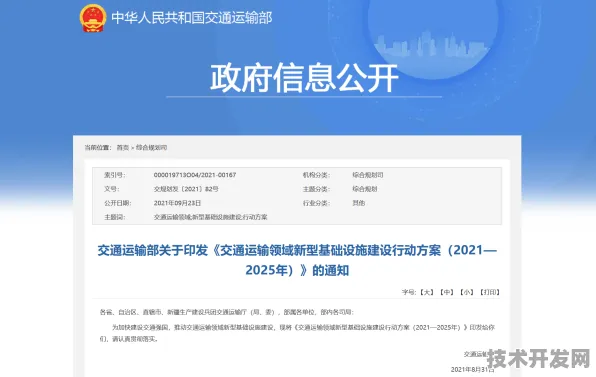This screenshot has width=596, height=377.
Task: Click 综合规划 value beside 主题分类
Action: (x=365, y=189)
